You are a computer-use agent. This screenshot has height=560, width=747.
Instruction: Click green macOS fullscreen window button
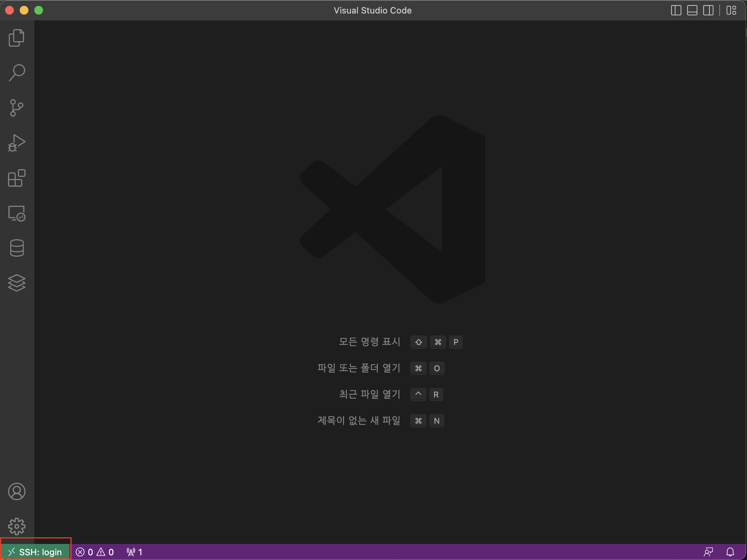pos(39,10)
